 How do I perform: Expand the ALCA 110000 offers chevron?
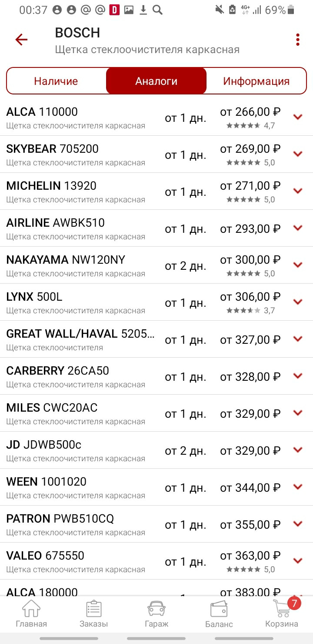point(298,117)
